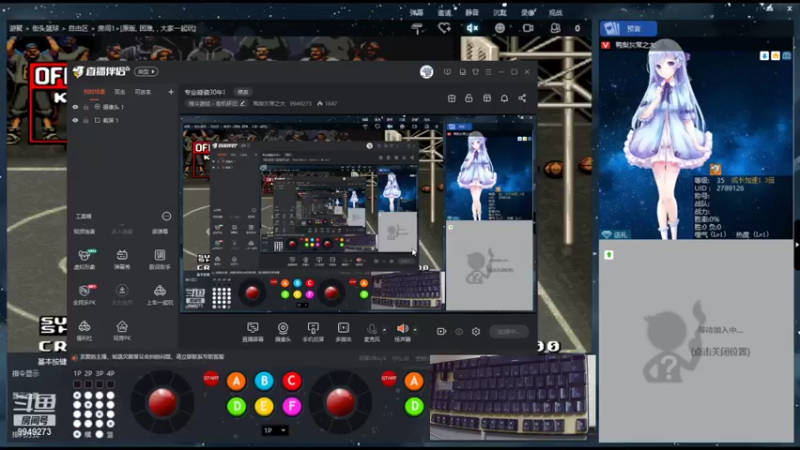Open the gear settings in live companion

476,332
